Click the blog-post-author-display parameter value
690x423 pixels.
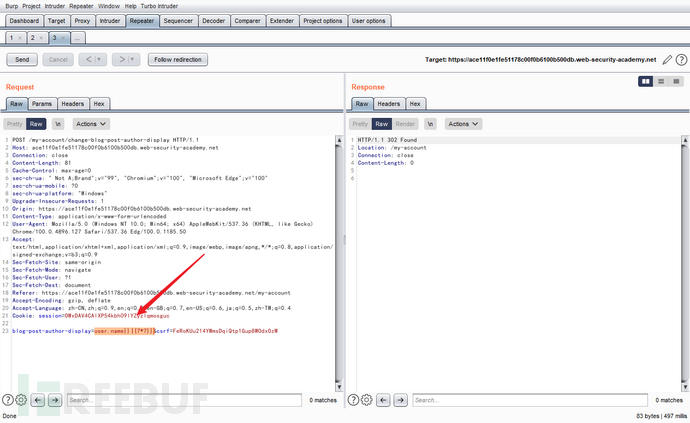coord(125,331)
